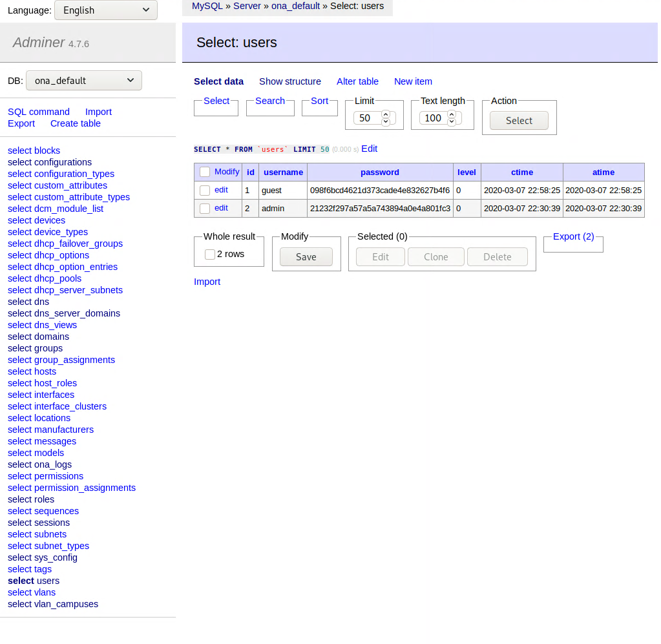Increase the Limit value with up arrow
661x644 pixels.
[385, 114]
